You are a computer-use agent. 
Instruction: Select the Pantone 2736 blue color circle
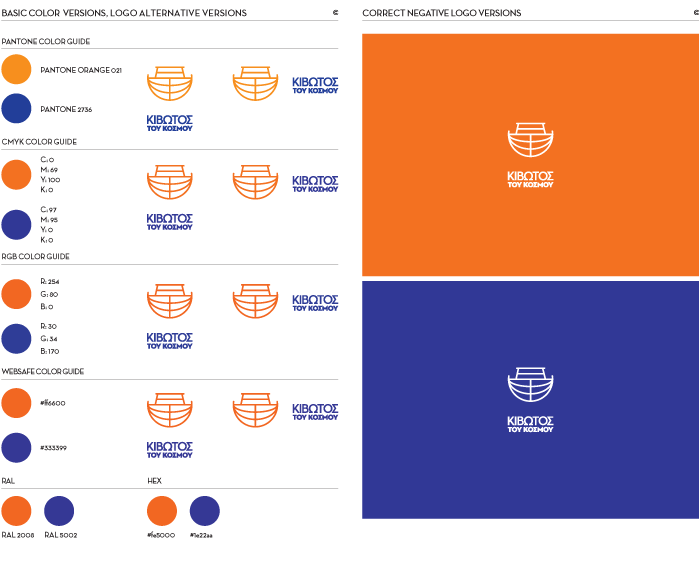[x=16, y=108]
